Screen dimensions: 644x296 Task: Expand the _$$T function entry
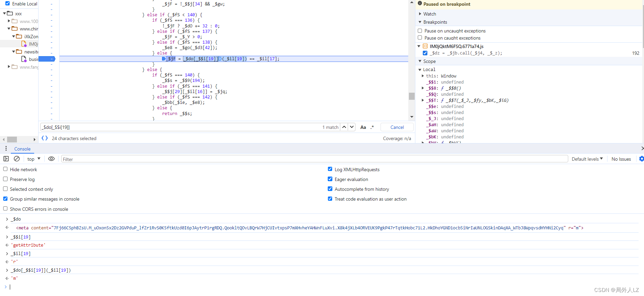pos(423,100)
